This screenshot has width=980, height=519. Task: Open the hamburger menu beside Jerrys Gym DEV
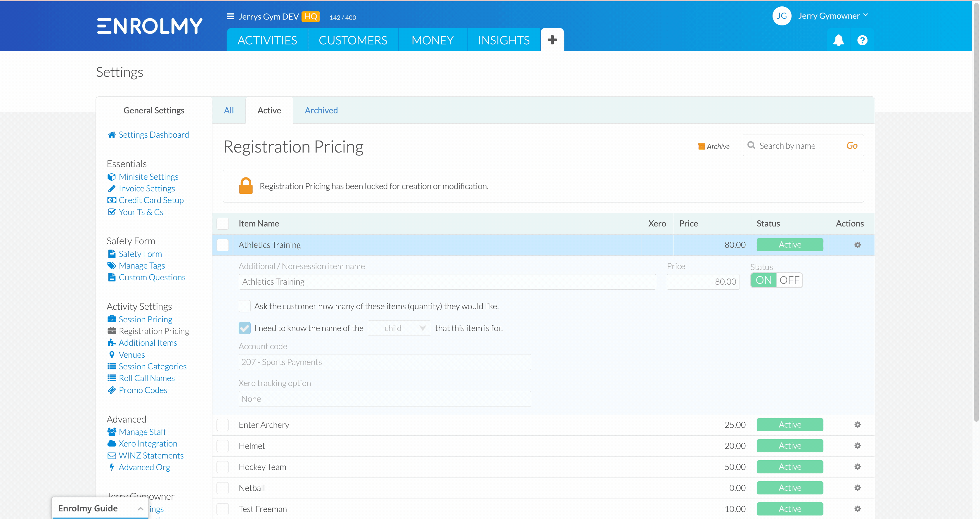230,16
